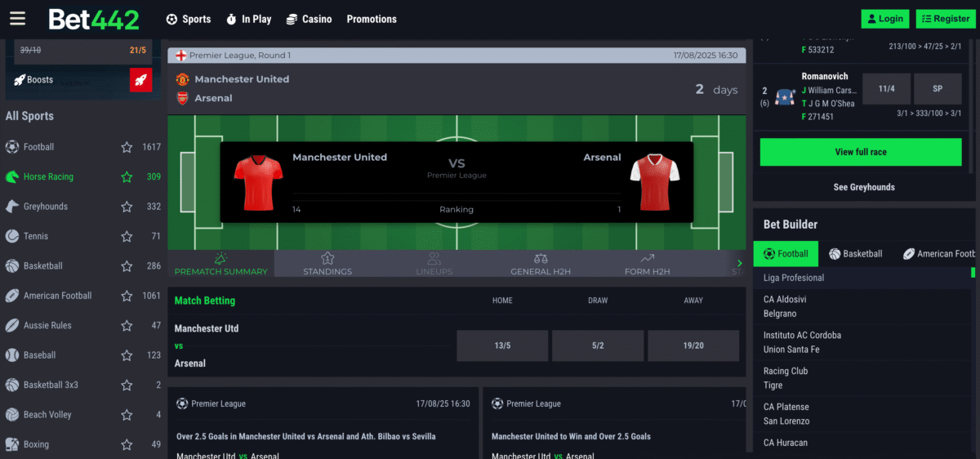Click the Bet442 logo
The image size is (980, 459).
tap(93, 19)
